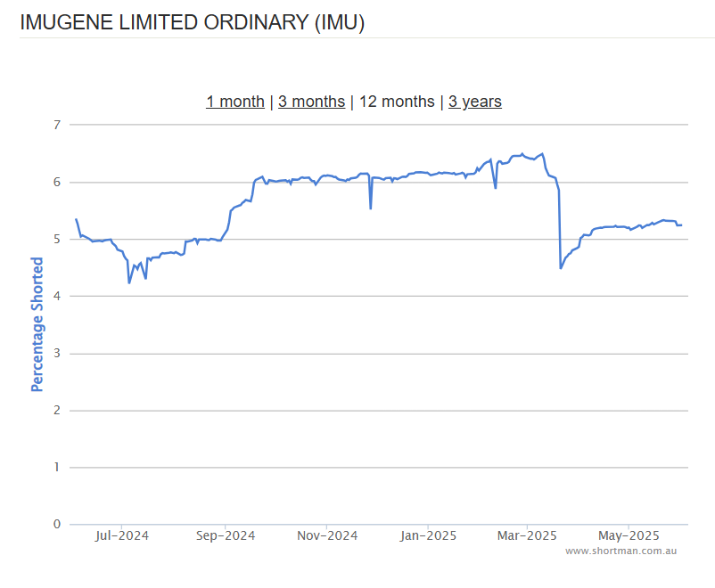The image size is (715, 588).
Task: Click the y-axis value 6
Action: tap(56, 183)
